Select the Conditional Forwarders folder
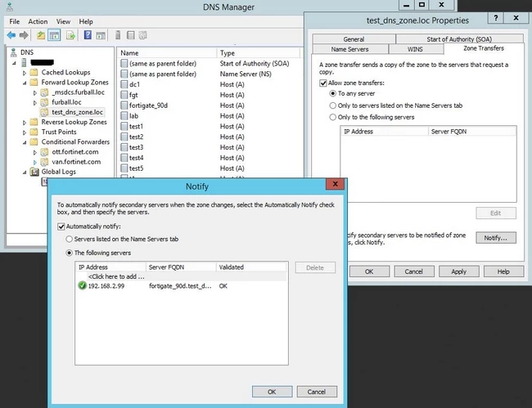 pos(75,142)
